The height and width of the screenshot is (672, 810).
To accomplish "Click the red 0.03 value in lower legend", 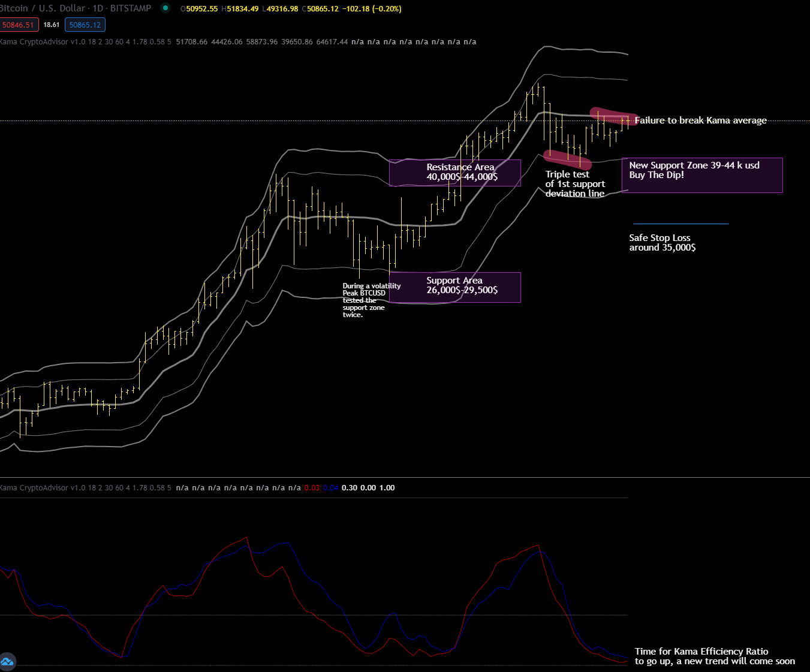I will click(x=312, y=488).
